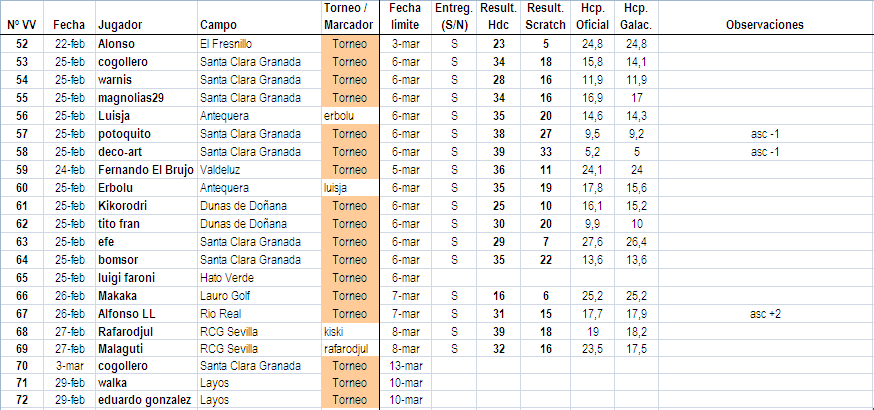This screenshot has height=410, width=874.
Task: Select the Lauro Golf cell
Action: point(259,296)
